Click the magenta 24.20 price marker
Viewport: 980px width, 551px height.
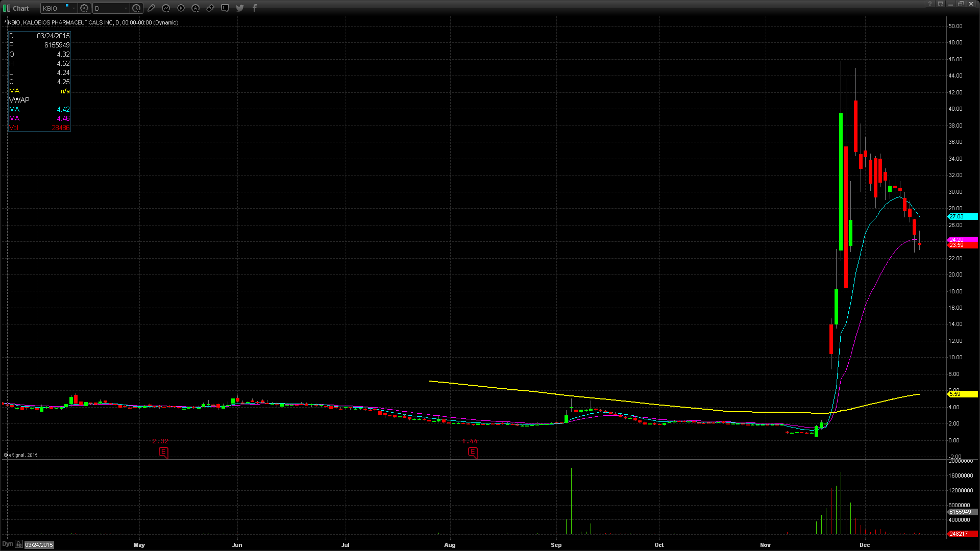tap(963, 240)
